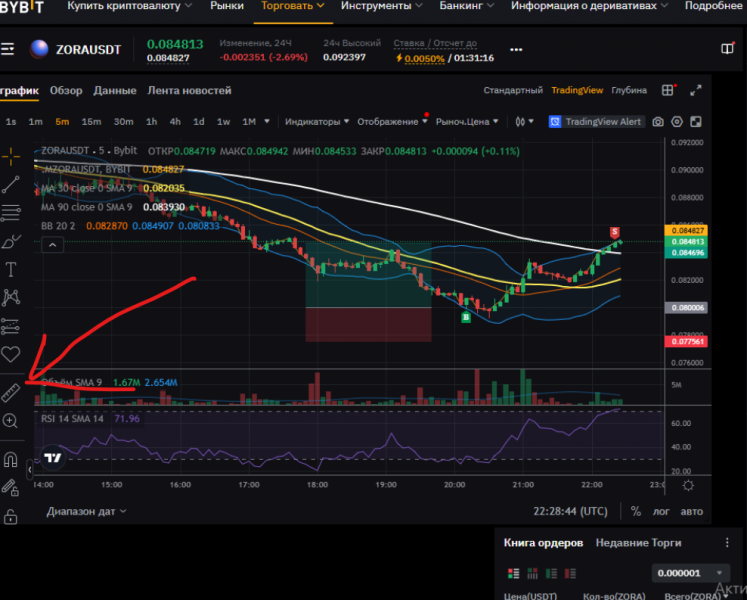Toggle logarithmic scale лог button
This screenshot has width=747, height=600.
pos(661,511)
